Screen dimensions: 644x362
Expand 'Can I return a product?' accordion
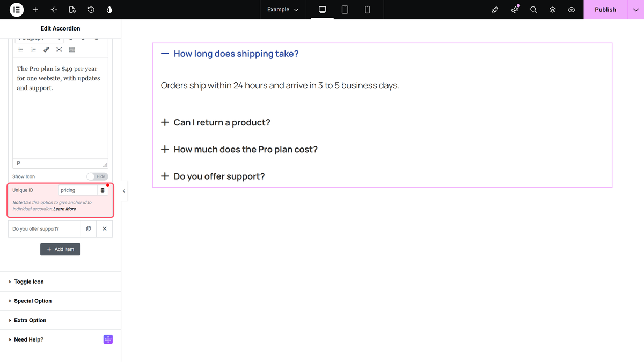click(216, 122)
